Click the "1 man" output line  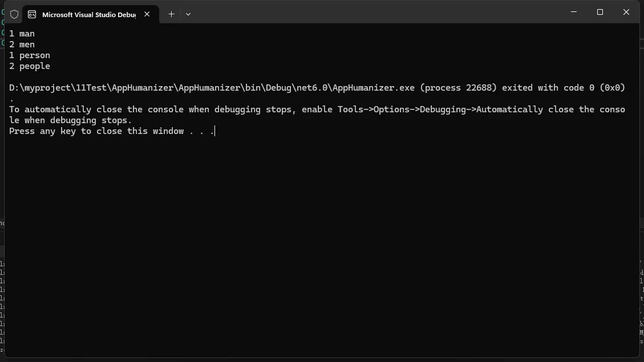22,34
